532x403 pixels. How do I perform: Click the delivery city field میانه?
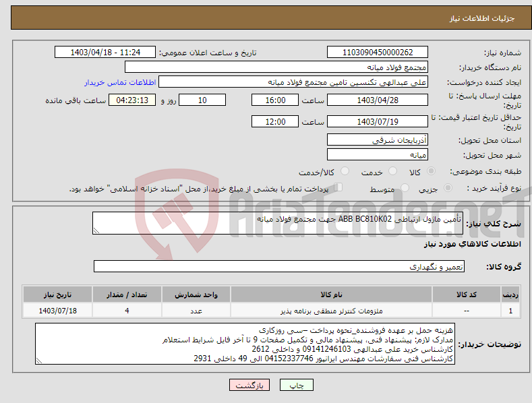378,155
